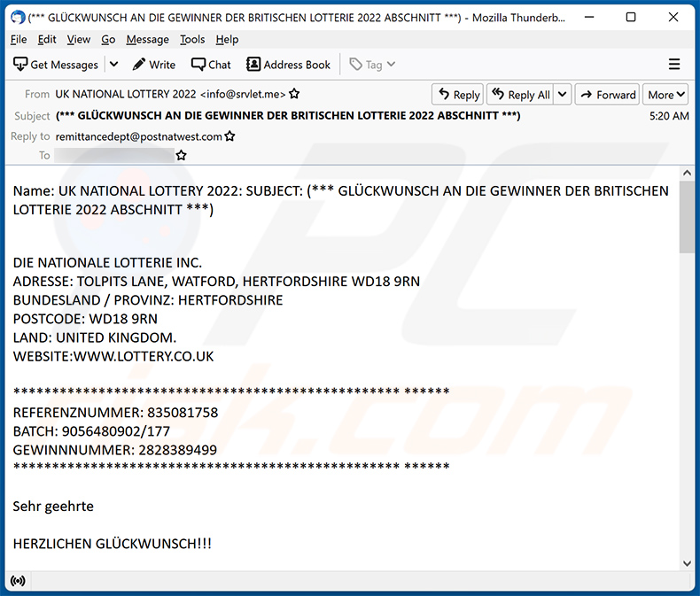Screen dimensions: 700x596
Task: Open Chat from the toolbar
Action: coord(211,65)
